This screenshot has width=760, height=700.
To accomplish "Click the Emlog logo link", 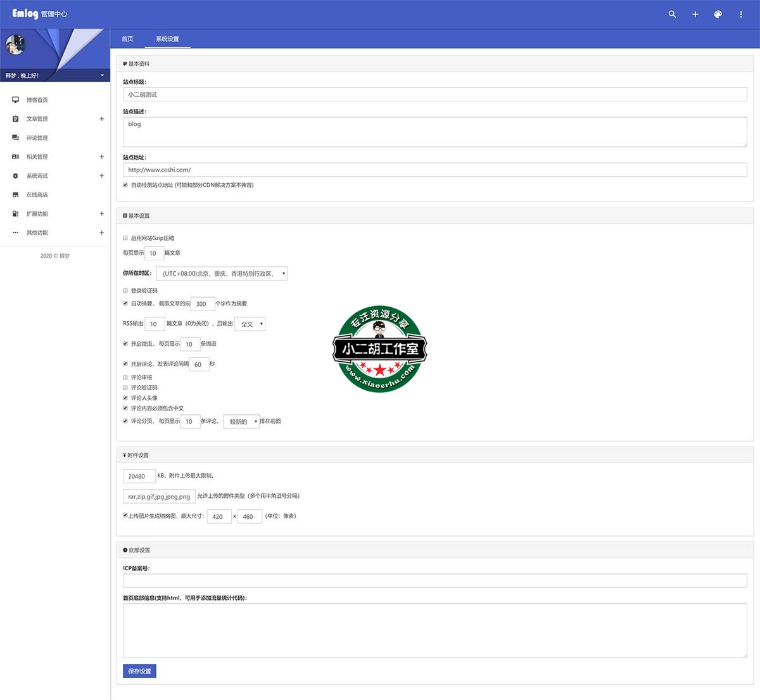I will click(x=25, y=13).
